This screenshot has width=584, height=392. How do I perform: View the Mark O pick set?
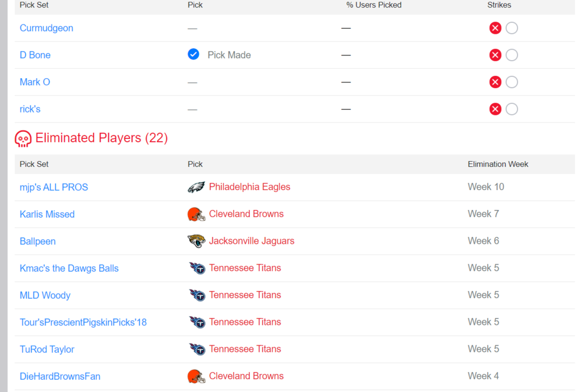[x=34, y=82]
